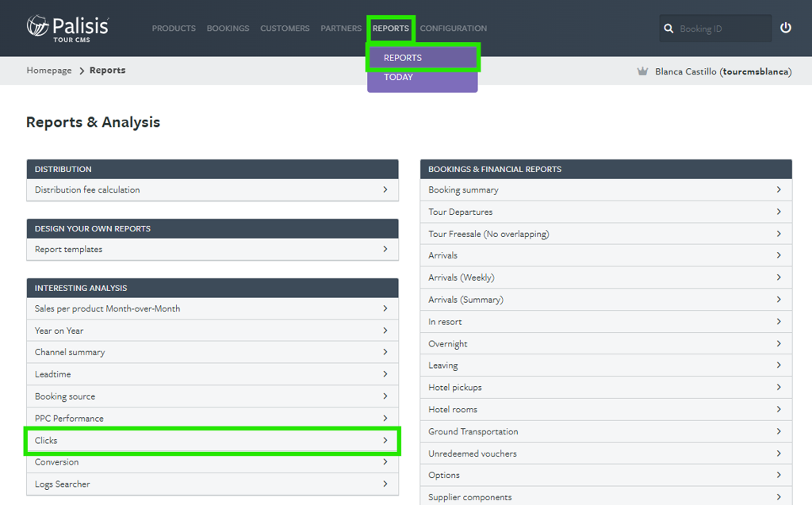Click chevron on Year on Year row
This screenshot has height=505, width=812.
click(385, 331)
